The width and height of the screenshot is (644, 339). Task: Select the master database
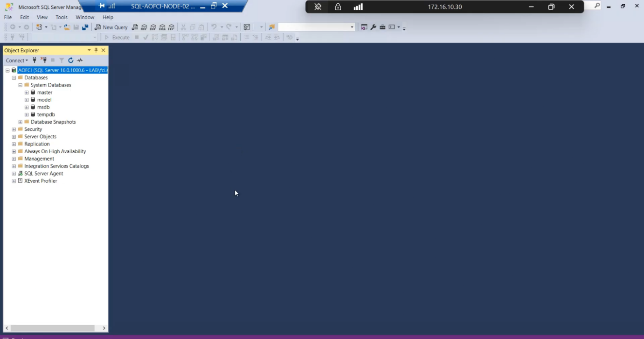(45, 93)
